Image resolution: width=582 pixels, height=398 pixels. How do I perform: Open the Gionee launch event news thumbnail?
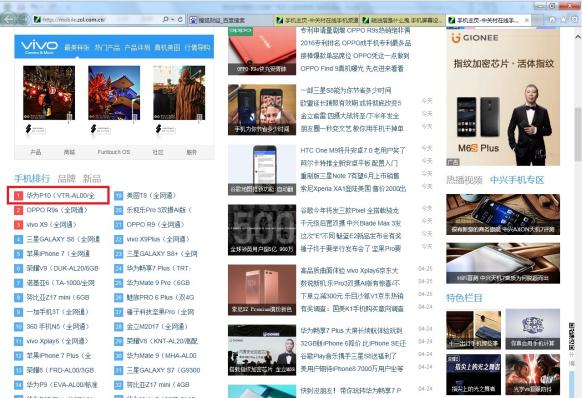[262, 350]
